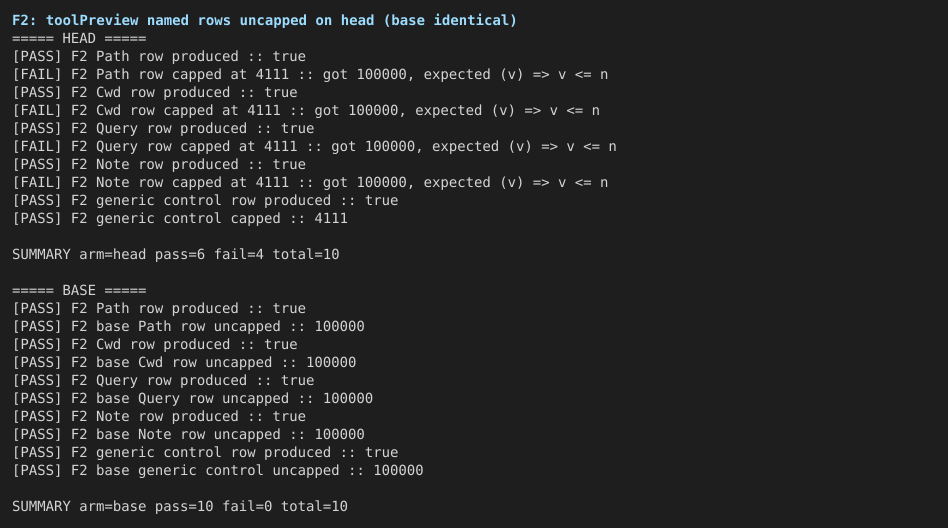Click the SUMMARY arm=head result line
This screenshot has height=528, width=948.
pos(176,255)
